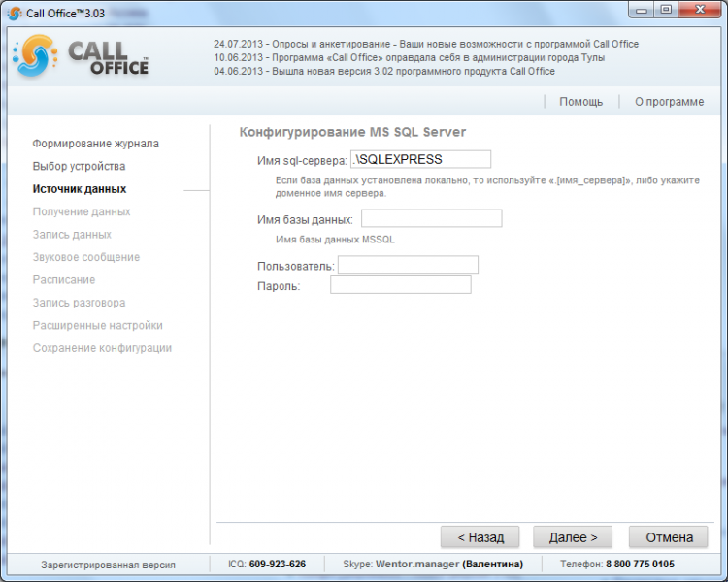Click the < Назад button

click(480, 537)
